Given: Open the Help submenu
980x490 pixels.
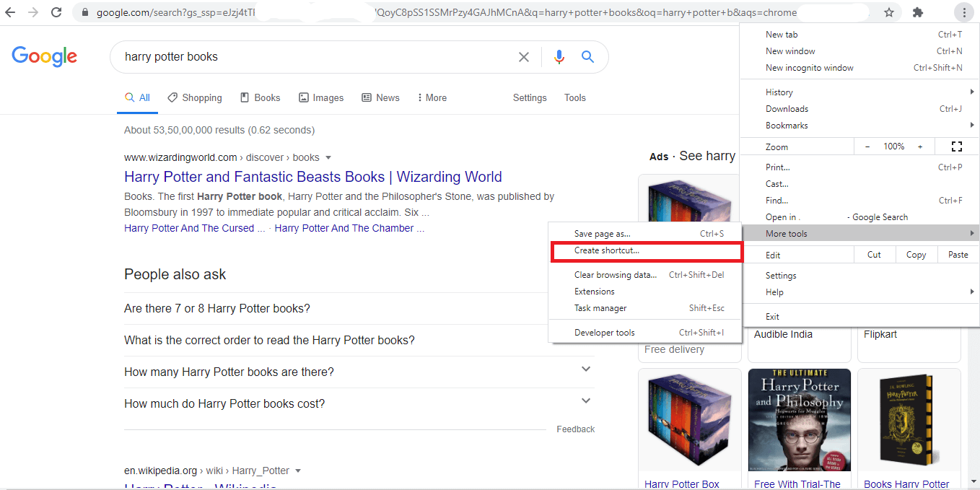Looking at the screenshot, I should click(x=859, y=292).
